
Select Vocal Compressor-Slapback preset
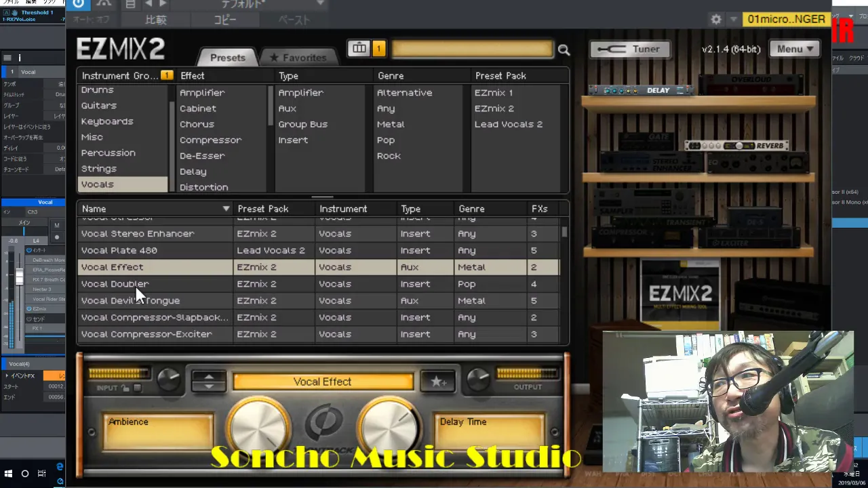click(x=319, y=317)
